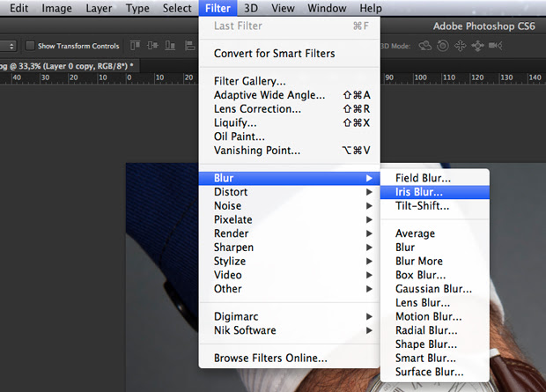Select the 3D slide mode icon
The height and width of the screenshot is (392, 546).
477,46
